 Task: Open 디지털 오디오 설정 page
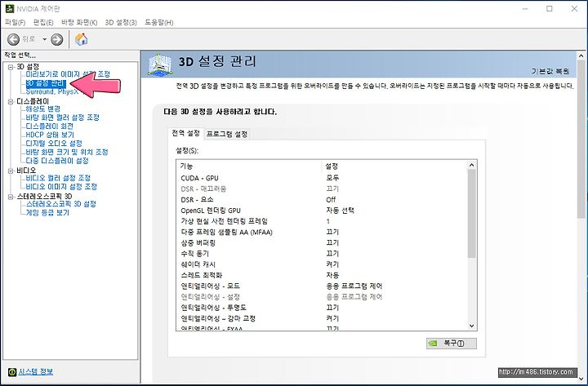(x=54, y=143)
